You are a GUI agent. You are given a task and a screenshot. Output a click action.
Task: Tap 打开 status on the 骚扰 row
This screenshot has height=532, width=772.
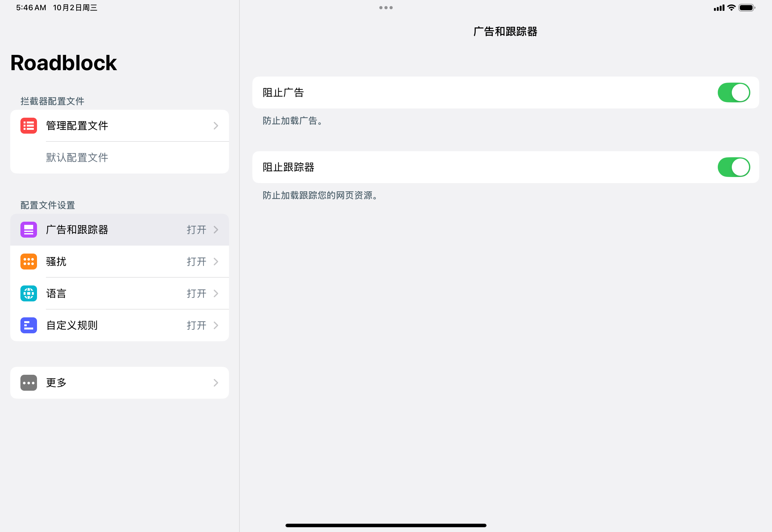pos(196,262)
